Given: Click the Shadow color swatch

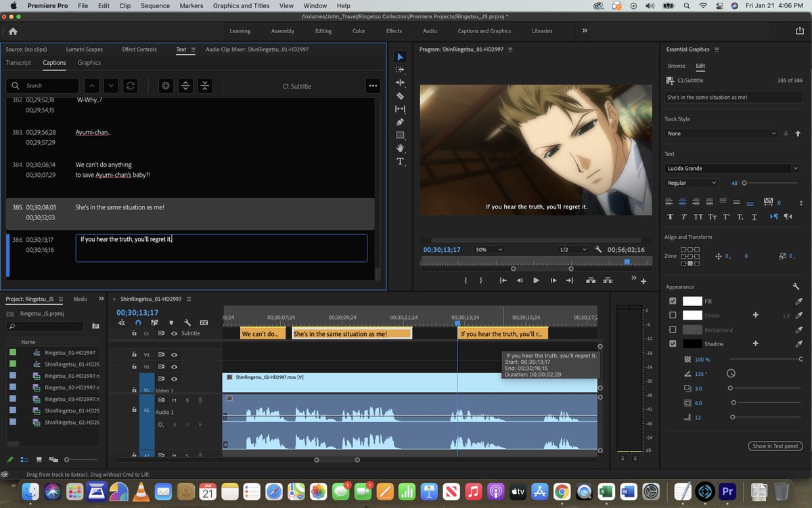Looking at the screenshot, I should pos(692,344).
